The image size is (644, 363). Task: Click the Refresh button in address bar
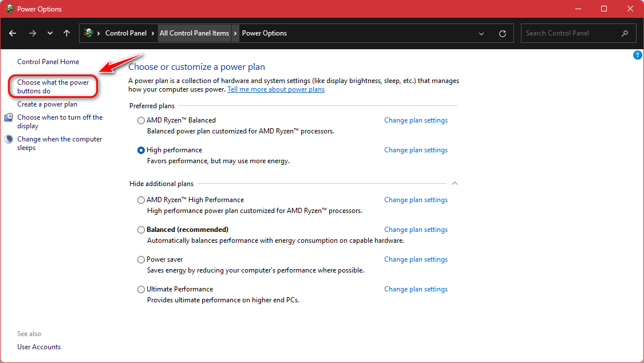[503, 33]
